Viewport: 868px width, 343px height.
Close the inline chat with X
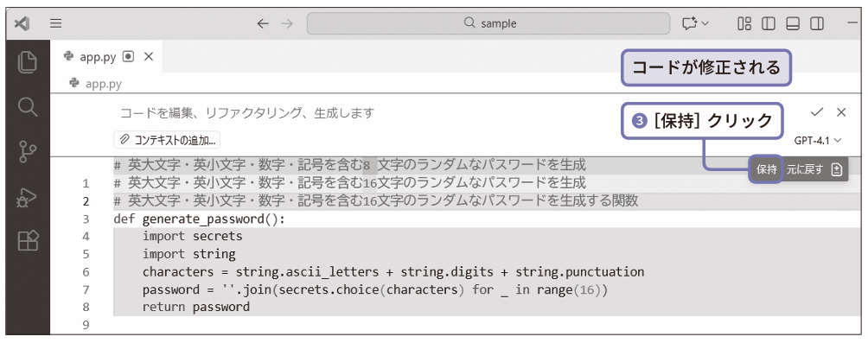click(841, 112)
